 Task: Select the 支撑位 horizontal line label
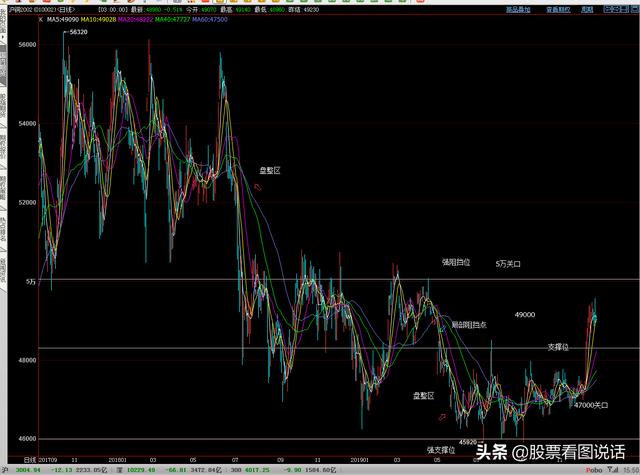pos(558,346)
